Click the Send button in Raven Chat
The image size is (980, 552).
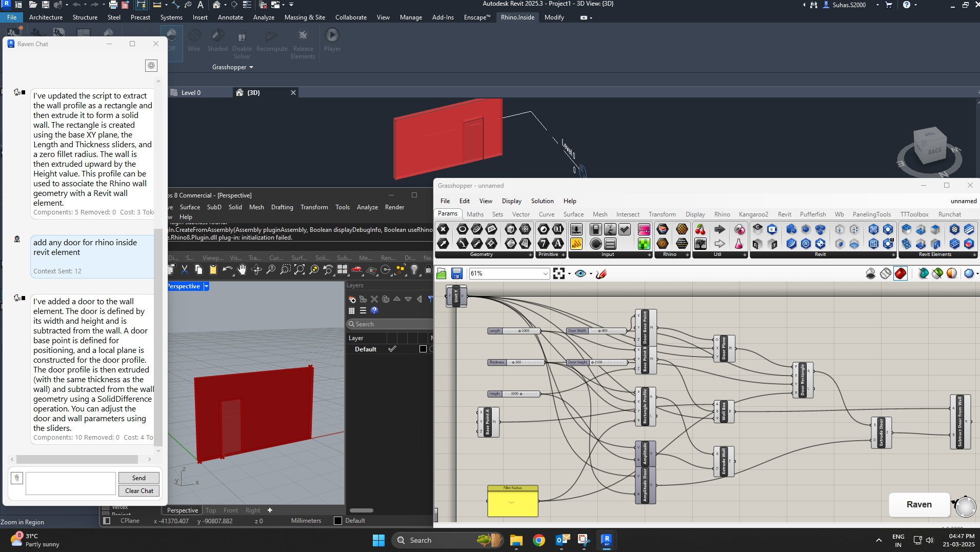(138, 478)
